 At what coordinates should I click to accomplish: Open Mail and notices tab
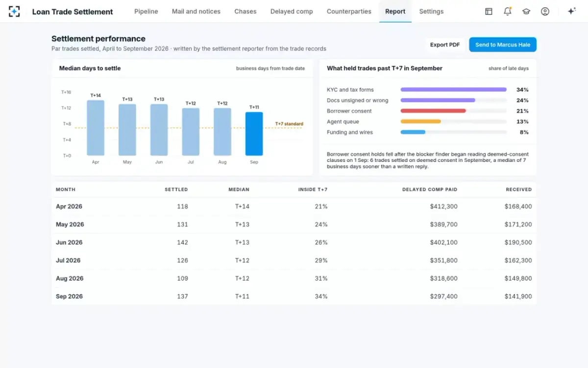pos(196,11)
